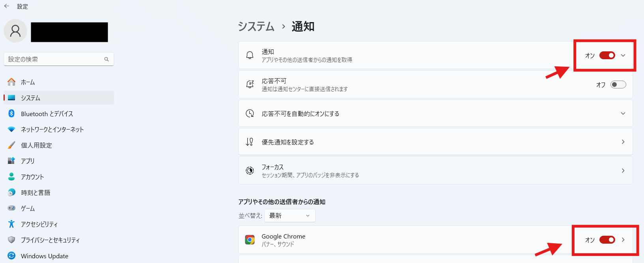This screenshot has width=644, height=263.
Task: Click the 優先通知 priority sort icon
Action: click(x=250, y=142)
